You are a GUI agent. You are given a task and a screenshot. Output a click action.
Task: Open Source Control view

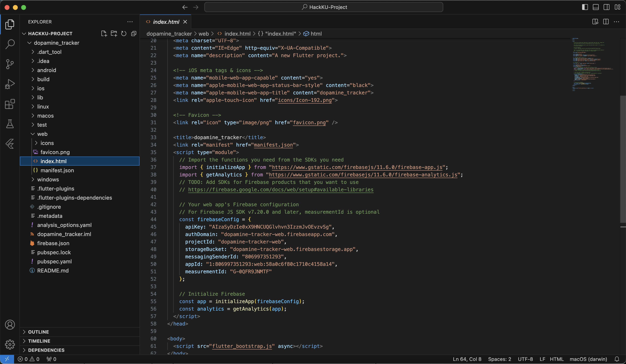pos(10,64)
